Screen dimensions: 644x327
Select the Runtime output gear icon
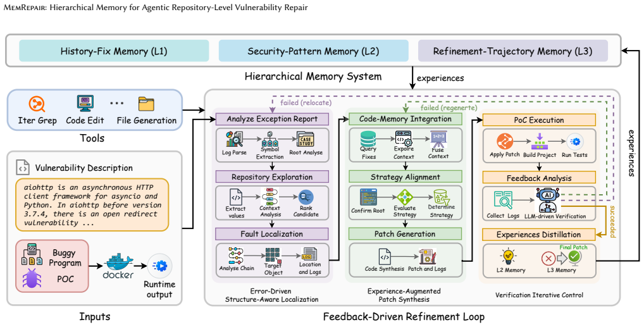tap(160, 266)
